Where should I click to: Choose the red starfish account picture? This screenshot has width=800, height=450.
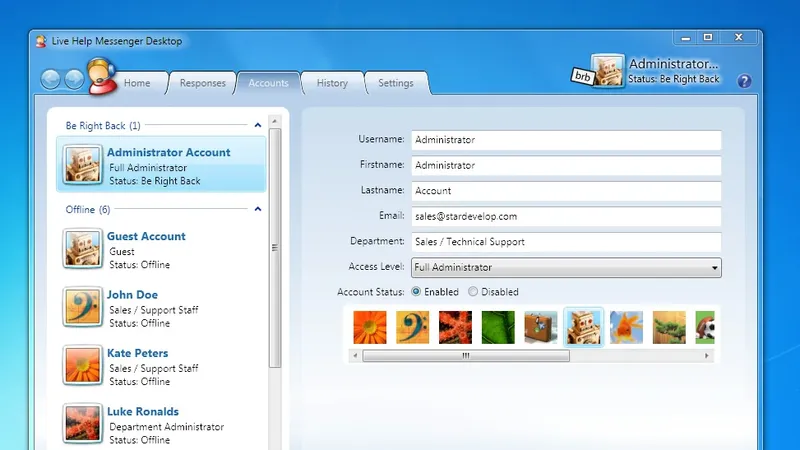tap(455, 327)
